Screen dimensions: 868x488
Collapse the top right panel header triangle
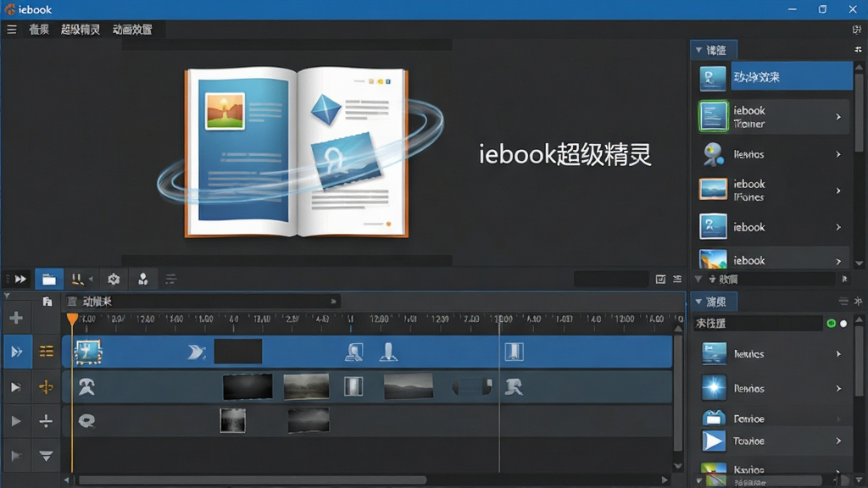(x=698, y=50)
